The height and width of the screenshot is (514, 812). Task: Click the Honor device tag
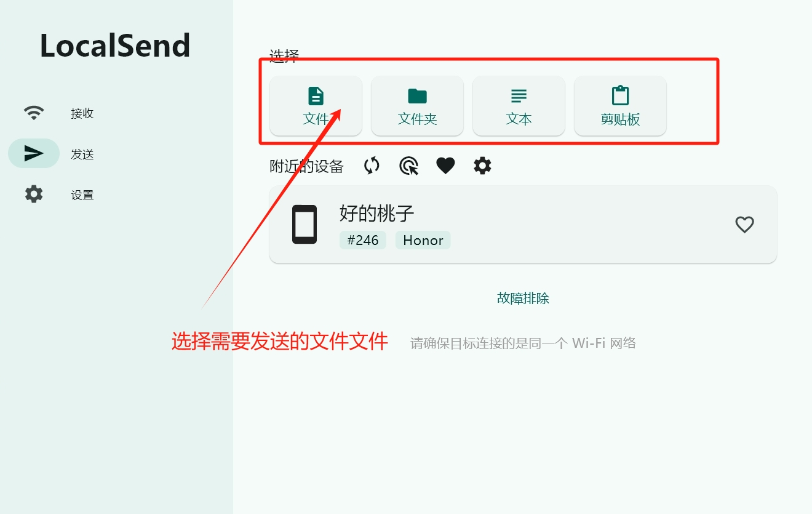coord(423,240)
